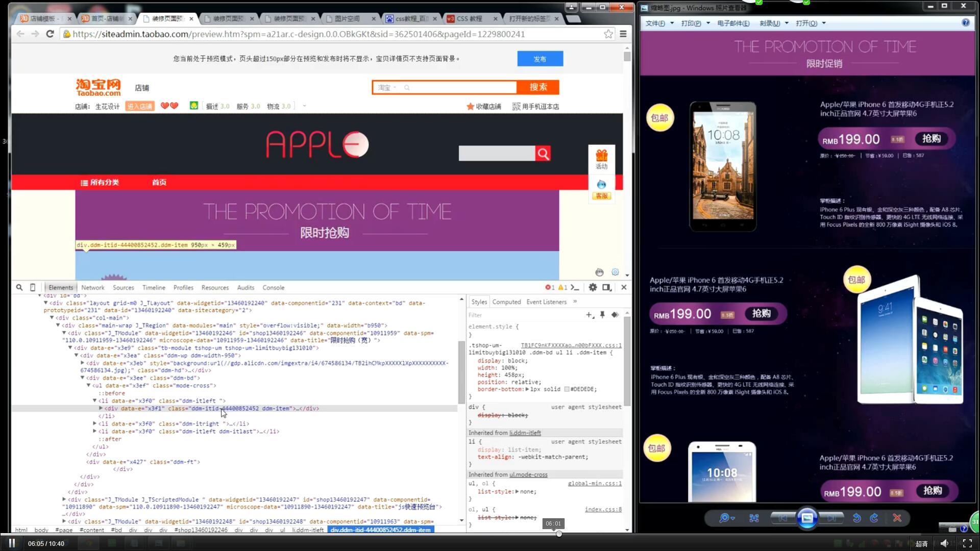The width and height of the screenshot is (980, 551).
Task: Click the video progress bar handle
Action: point(559,534)
